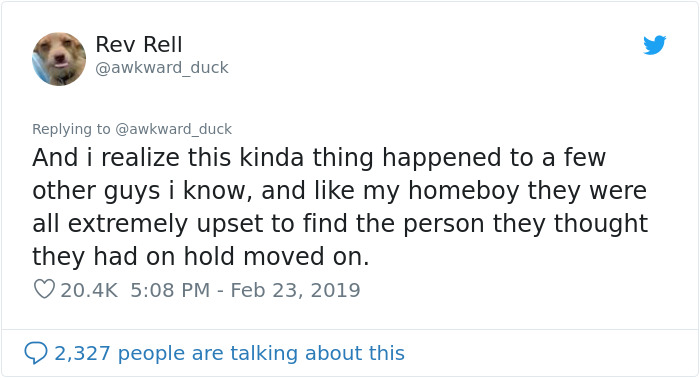Image resolution: width=700 pixels, height=378 pixels.
Task: Open the dog profile picture avatar
Action: 59,59
